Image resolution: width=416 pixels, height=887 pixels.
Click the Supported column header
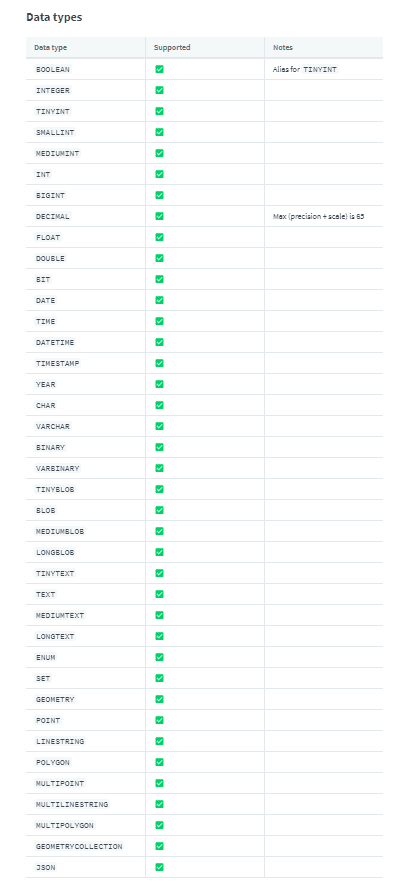pos(172,48)
